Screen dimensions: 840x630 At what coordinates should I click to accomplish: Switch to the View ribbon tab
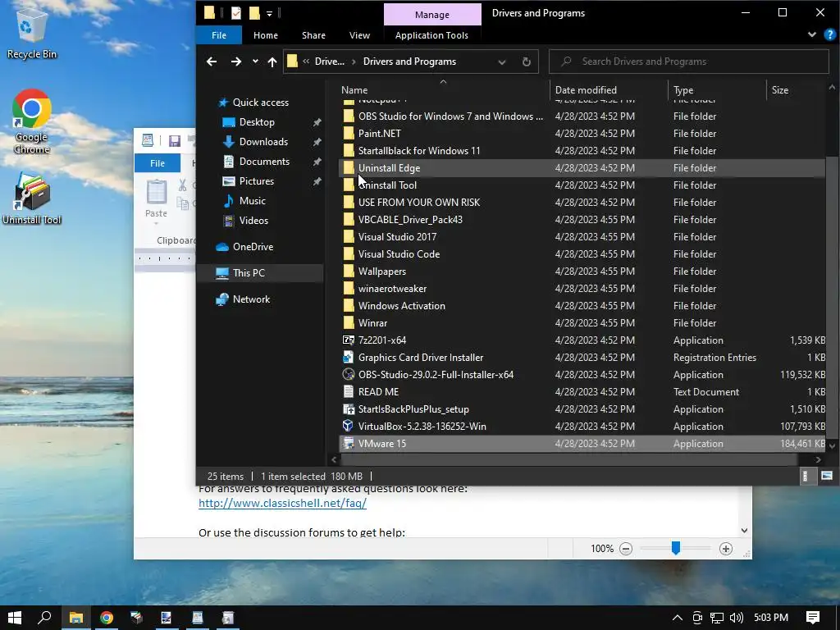359,35
